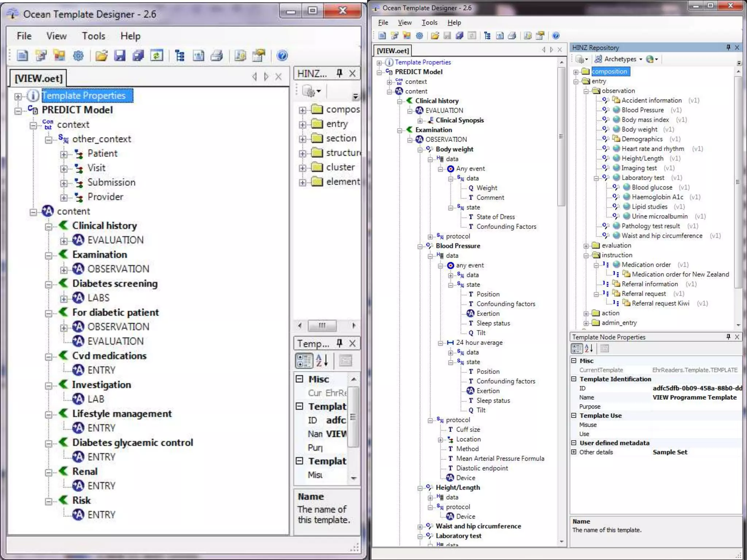Viewport: 747px width, 560px height.
Task: Open the View menu in right window
Action: [x=405, y=23]
